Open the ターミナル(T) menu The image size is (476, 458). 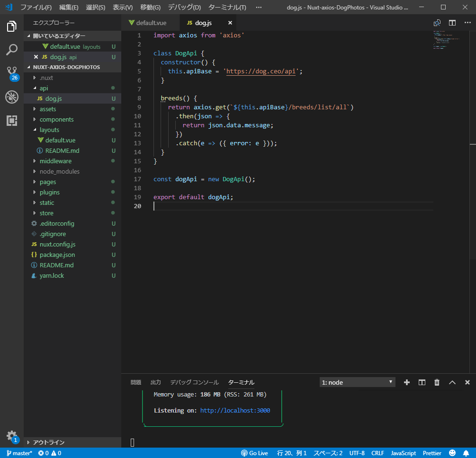pyautogui.click(x=227, y=7)
